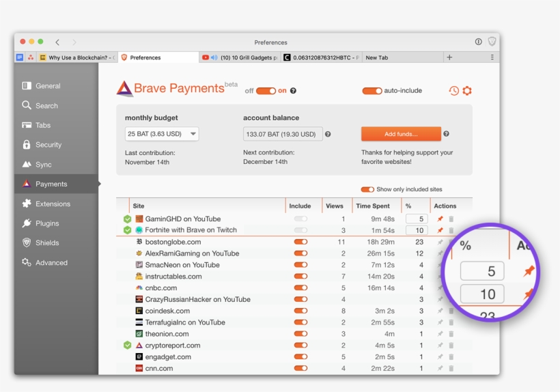Click Brave shield icon in title bar

pyautogui.click(x=492, y=42)
